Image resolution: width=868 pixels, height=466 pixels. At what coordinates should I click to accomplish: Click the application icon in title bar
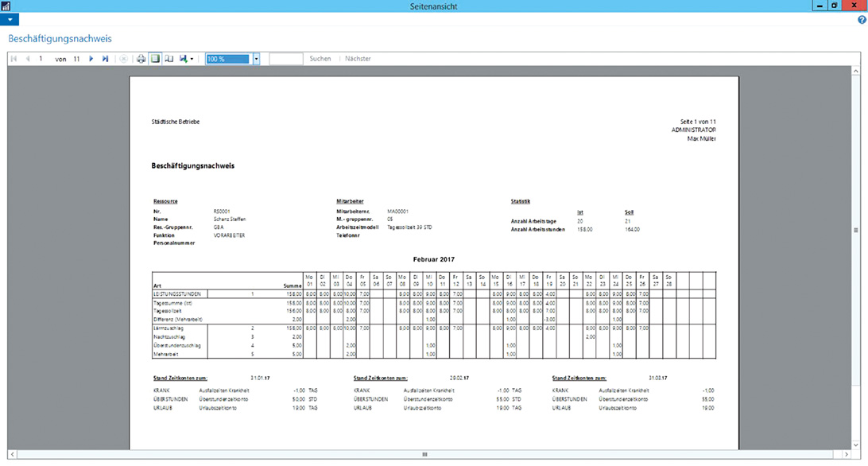(x=6, y=6)
